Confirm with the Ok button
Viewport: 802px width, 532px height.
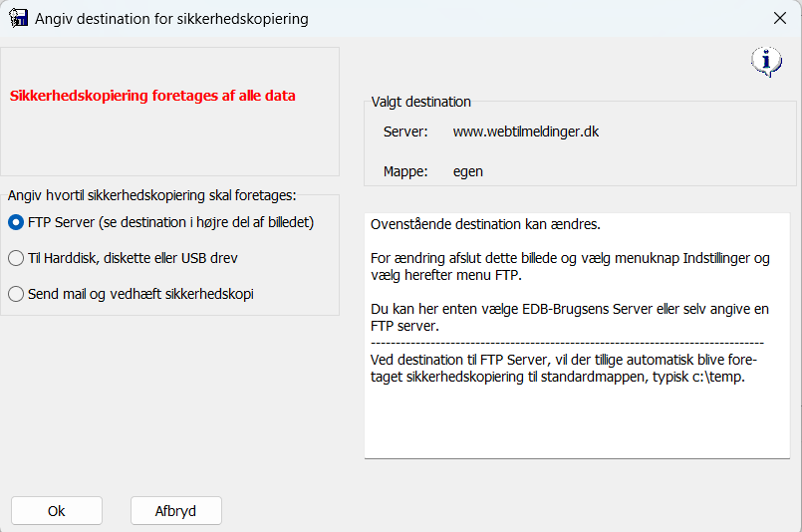tap(57, 510)
